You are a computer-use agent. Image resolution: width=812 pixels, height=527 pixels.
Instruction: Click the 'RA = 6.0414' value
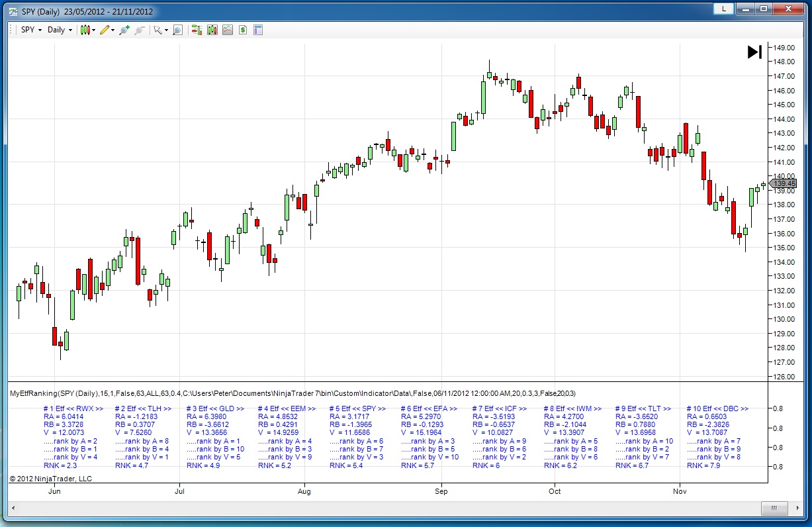64,416
